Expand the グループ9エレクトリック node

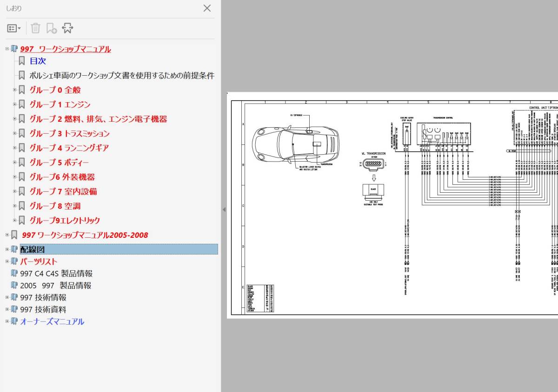click(14, 220)
